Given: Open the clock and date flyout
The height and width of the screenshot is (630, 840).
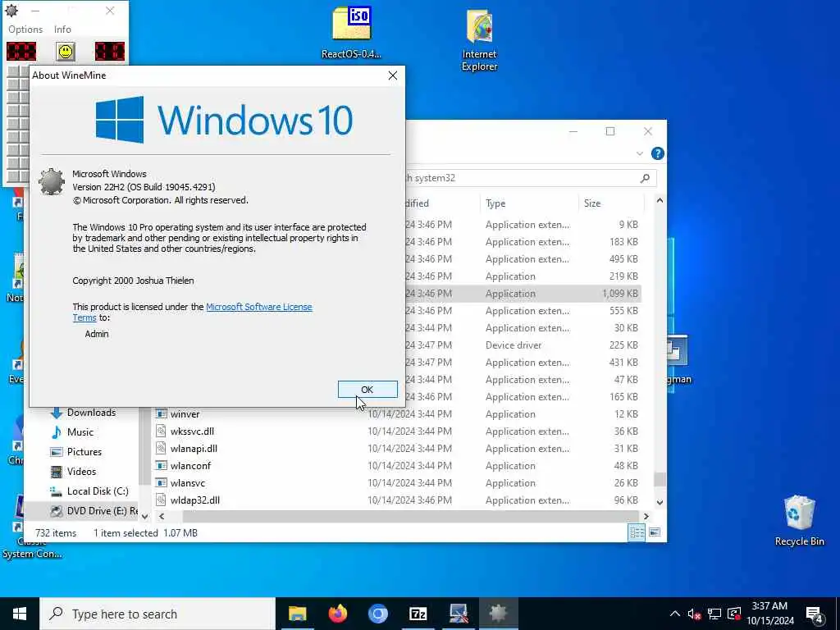Looking at the screenshot, I should tap(769, 614).
